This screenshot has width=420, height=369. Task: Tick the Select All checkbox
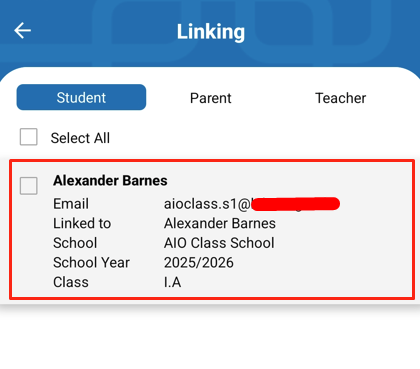click(x=29, y=137)
